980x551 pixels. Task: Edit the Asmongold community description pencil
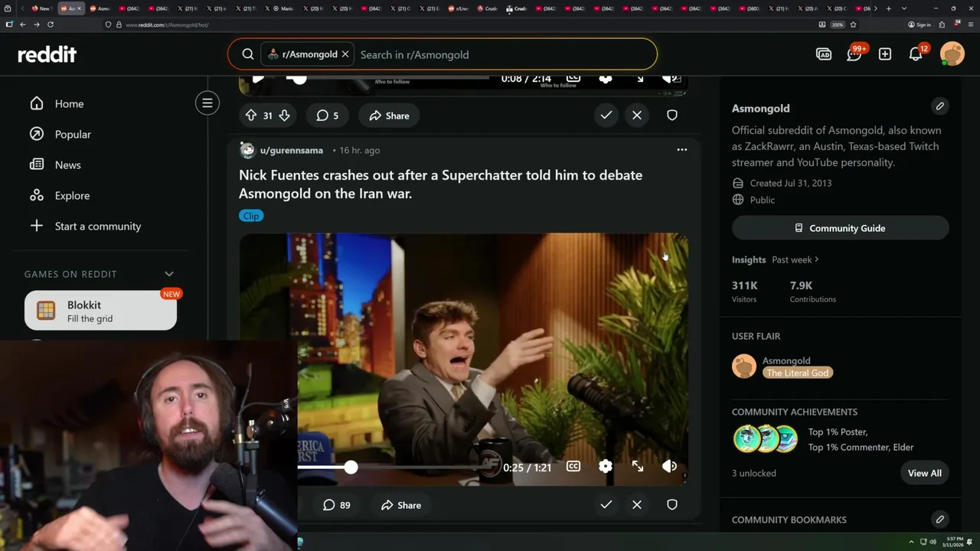pos(940,106)
